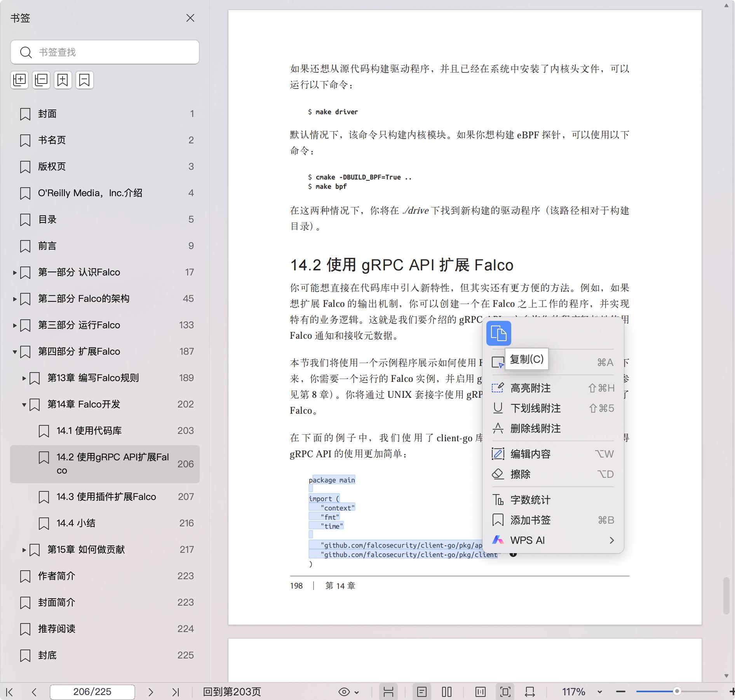This screenshot has width=735, height=700.
Task: Toggle the eye protection view icon
Action: tap(344, 692)
